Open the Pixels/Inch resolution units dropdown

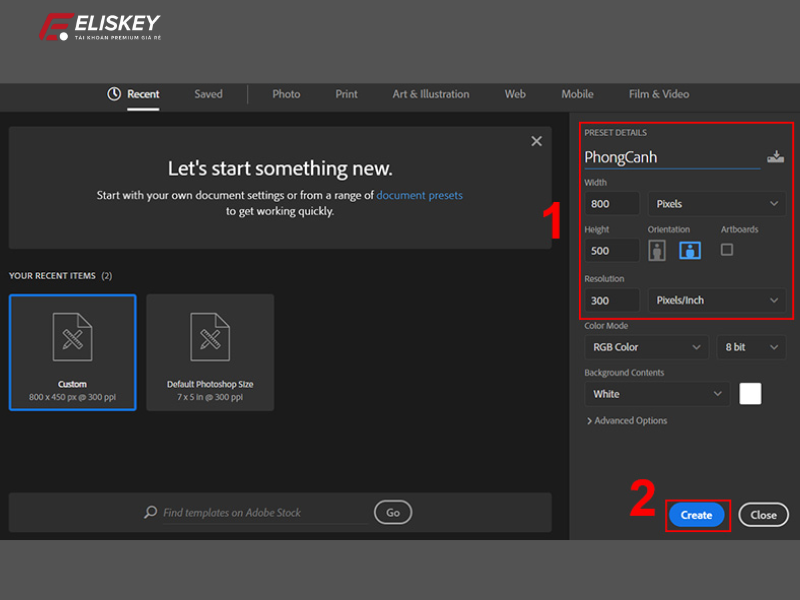[717, 300]
